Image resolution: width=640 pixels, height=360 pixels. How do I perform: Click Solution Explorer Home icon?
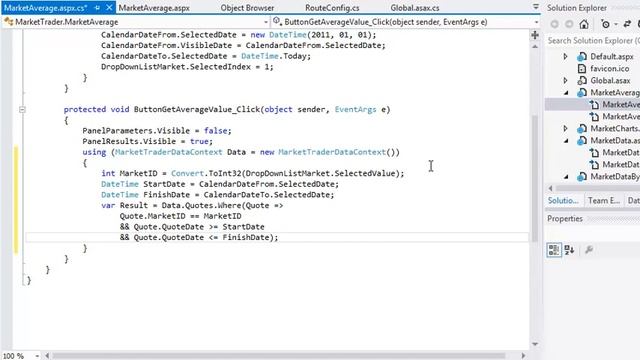(584, 24)
